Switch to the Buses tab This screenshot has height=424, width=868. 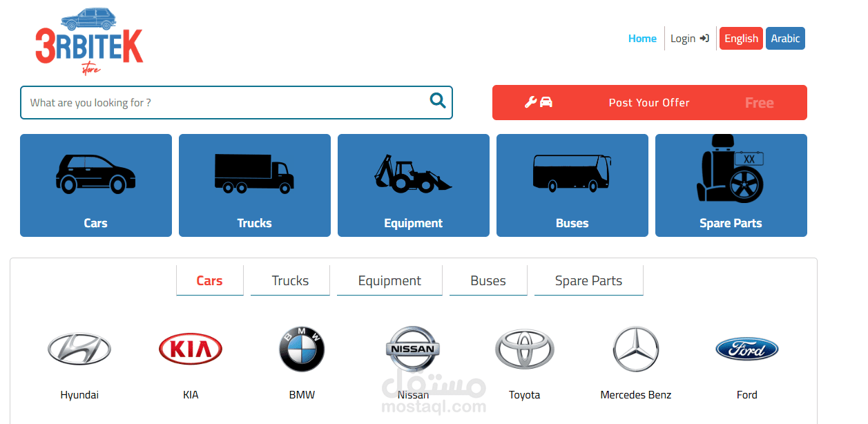pyautogui.click(x=488, y=280)
